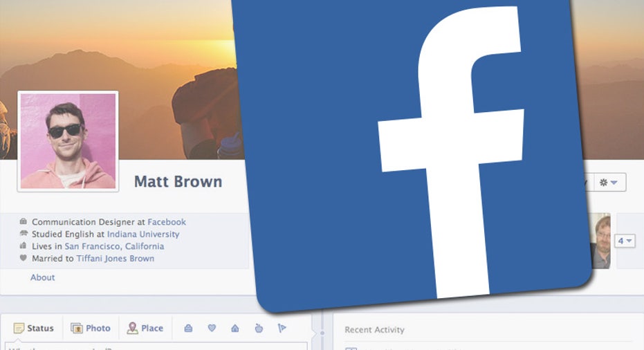Add a milestone life event flag icon
Screen dimensions: 644x350
click(x=282, y=328)
